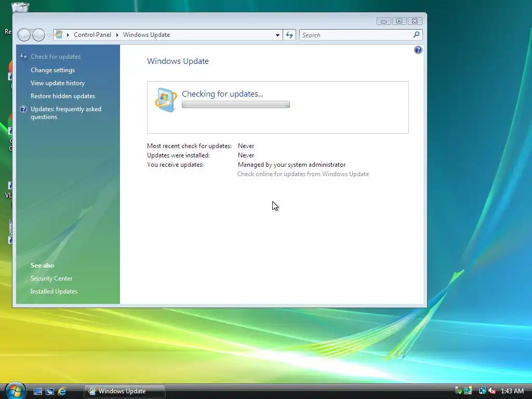Click the muted volume tray icon
Image resolution: width=532 pixels, height=399 pixels.
[492, 391]
